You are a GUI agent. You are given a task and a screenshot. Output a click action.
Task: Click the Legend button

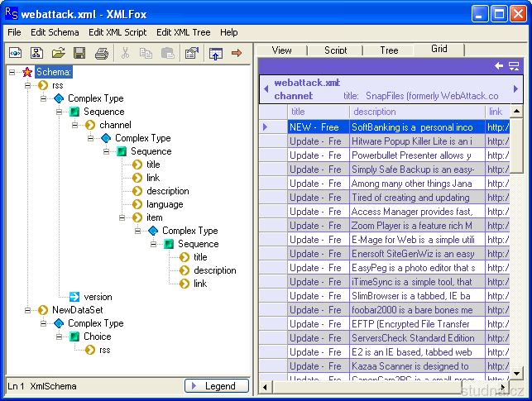pyautogui.click(x=216, y=386)
